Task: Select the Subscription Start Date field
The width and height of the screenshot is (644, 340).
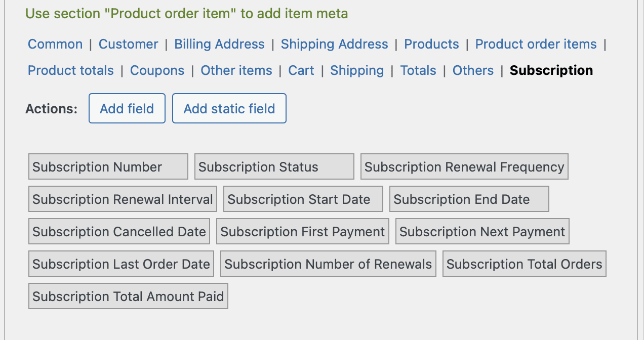Action: click(x=303, y=199)
